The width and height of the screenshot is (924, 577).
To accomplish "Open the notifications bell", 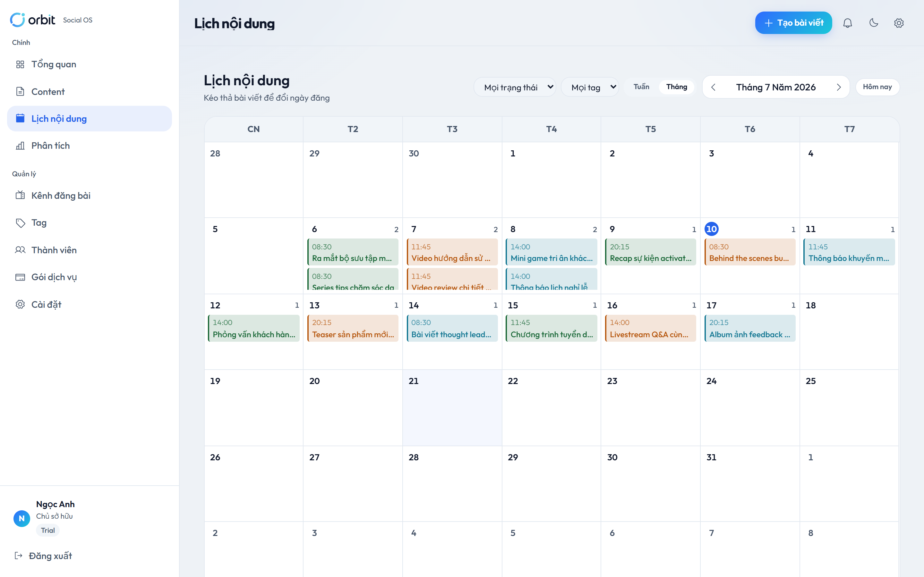I will [x=847, y=23].
